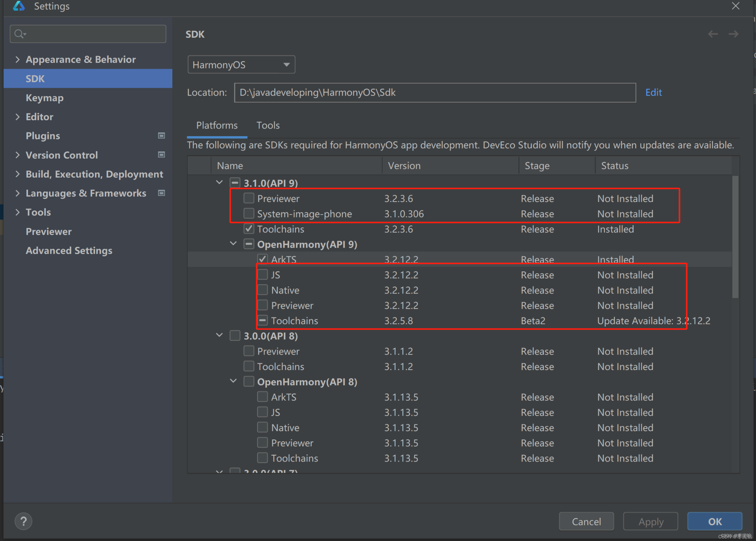Collapse the 3.1.0(API 9) tree node
The width and height of the screenshot is (756, 541).
click(x=219, y=182)
